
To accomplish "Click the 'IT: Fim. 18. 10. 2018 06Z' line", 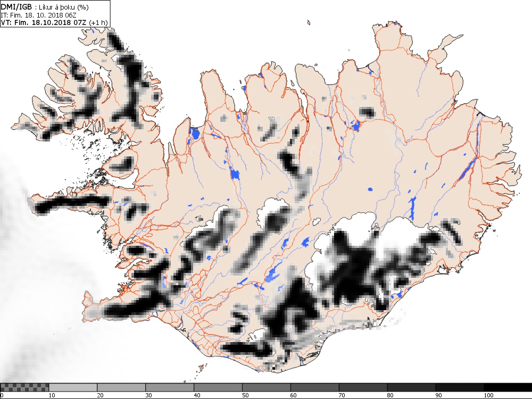I will pos(38,15).
